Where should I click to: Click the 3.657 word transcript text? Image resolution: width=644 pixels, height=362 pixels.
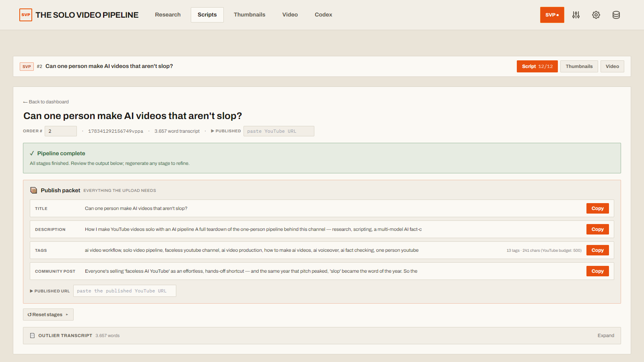[177, 131]
